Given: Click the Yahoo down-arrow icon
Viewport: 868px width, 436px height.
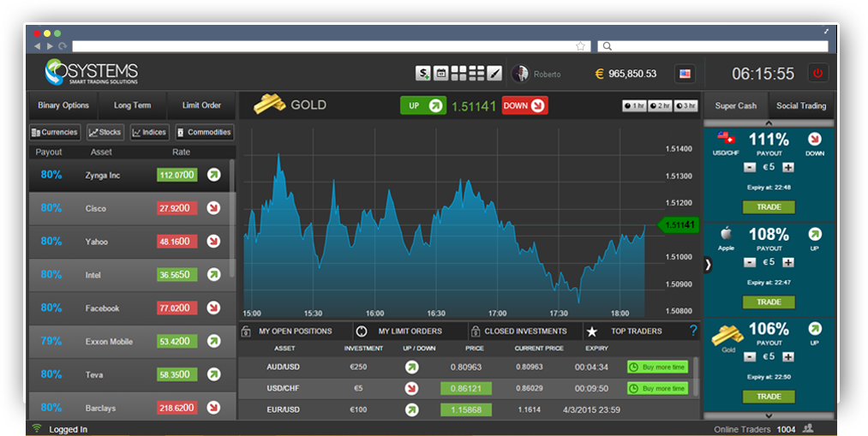Looking at the screenshot, I should pyautogui.click(x=213, y=242).
